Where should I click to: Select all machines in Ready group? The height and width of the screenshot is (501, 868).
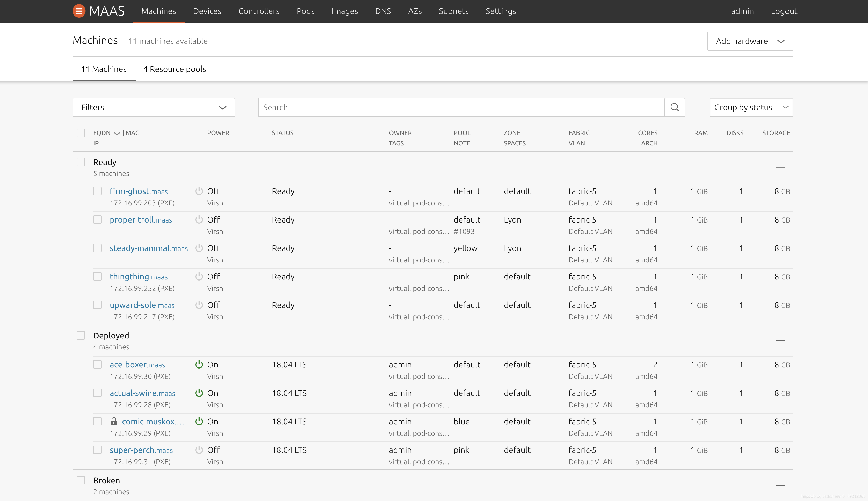pos(81,162)
